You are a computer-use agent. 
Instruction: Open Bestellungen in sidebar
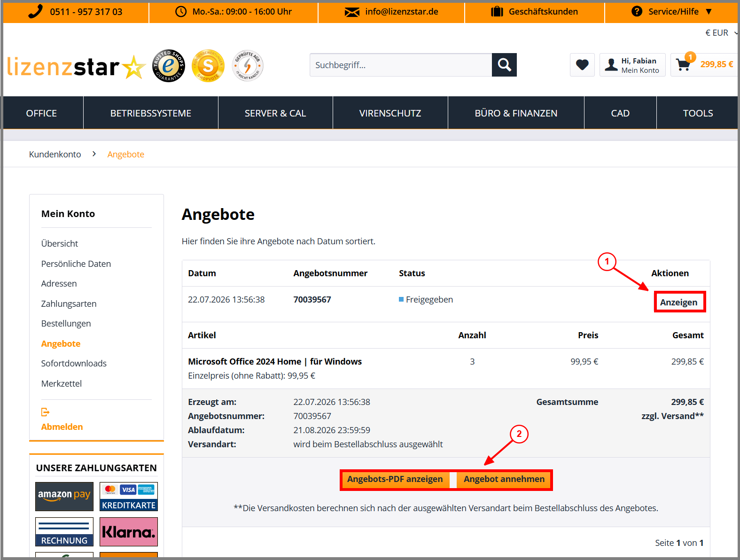[66, 324]
